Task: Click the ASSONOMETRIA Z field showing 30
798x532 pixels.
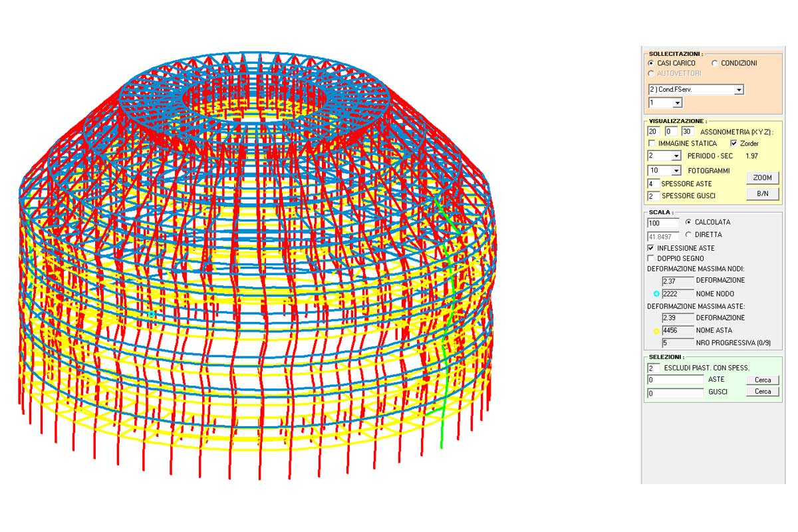Action: [687, 132]
